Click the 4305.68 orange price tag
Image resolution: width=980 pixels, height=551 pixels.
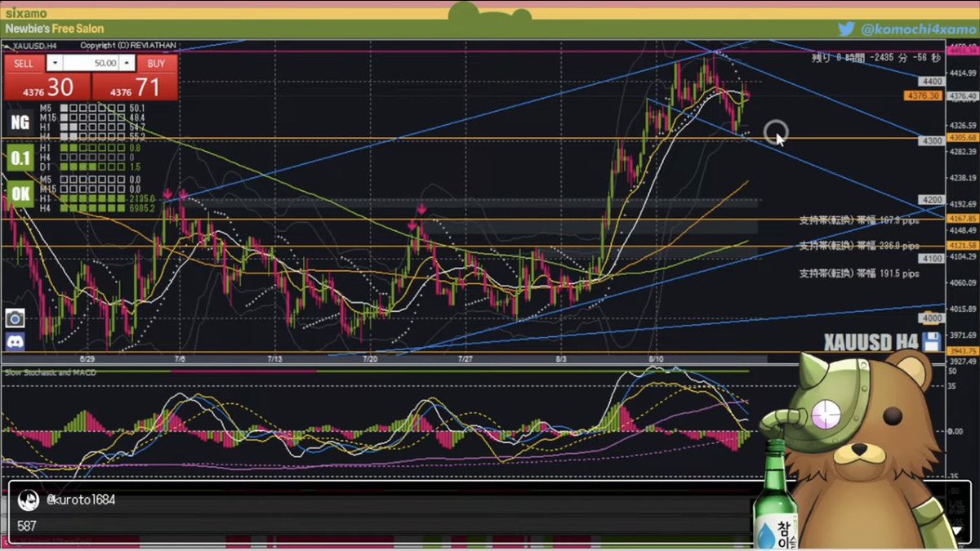(x=962, y=137)
